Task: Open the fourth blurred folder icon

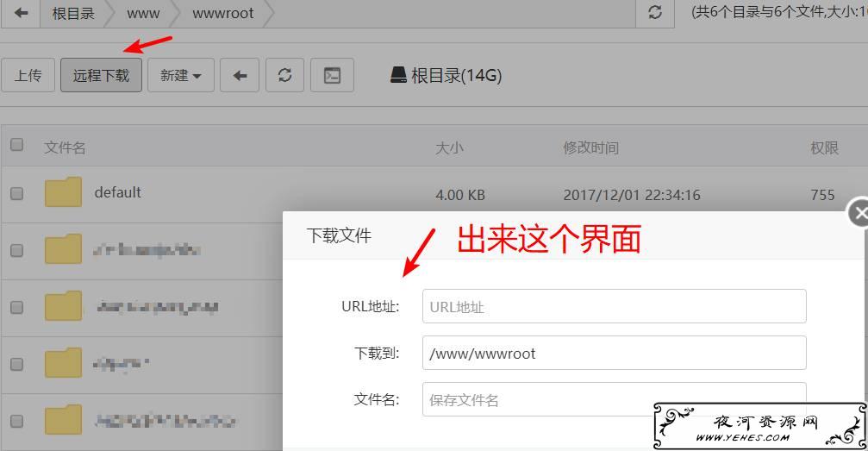Action: pyautogui.click(x=63, y=362)
